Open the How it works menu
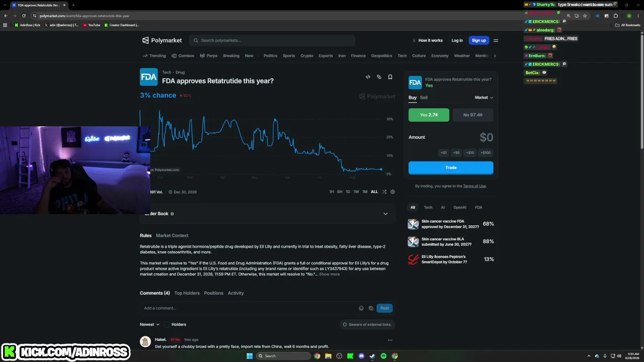The height and width of the screenshot is (362, 644). (x=427, y=40)
